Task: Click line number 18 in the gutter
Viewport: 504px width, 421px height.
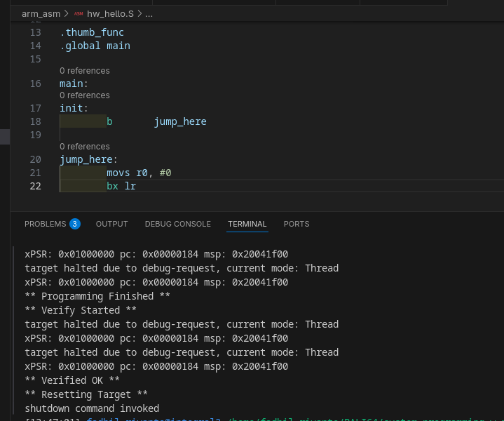Action: tap(36, 121)
